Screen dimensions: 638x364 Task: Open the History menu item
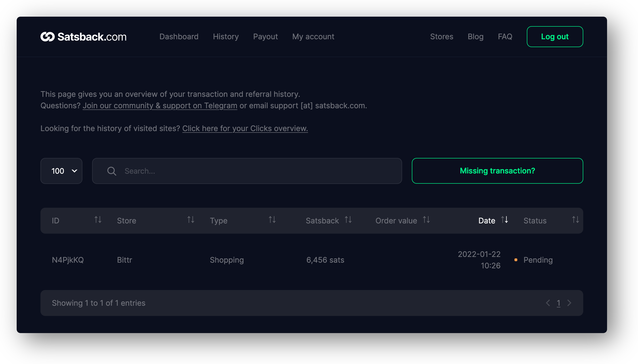click(x=226, y=37)
